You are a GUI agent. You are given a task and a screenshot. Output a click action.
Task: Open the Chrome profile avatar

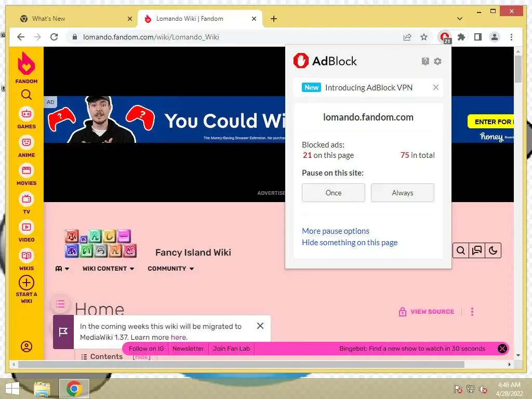point(495,37)
